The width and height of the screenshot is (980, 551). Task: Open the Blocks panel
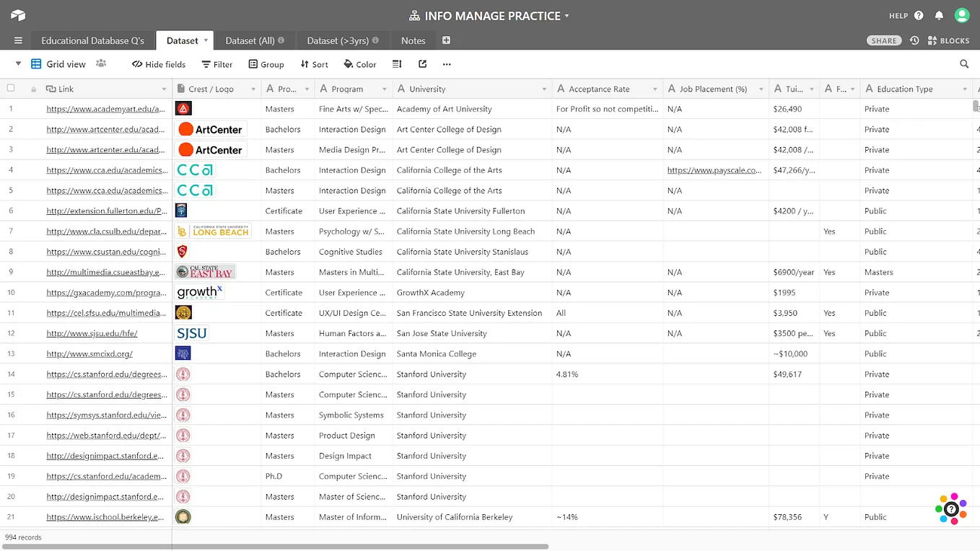(948, 40)
